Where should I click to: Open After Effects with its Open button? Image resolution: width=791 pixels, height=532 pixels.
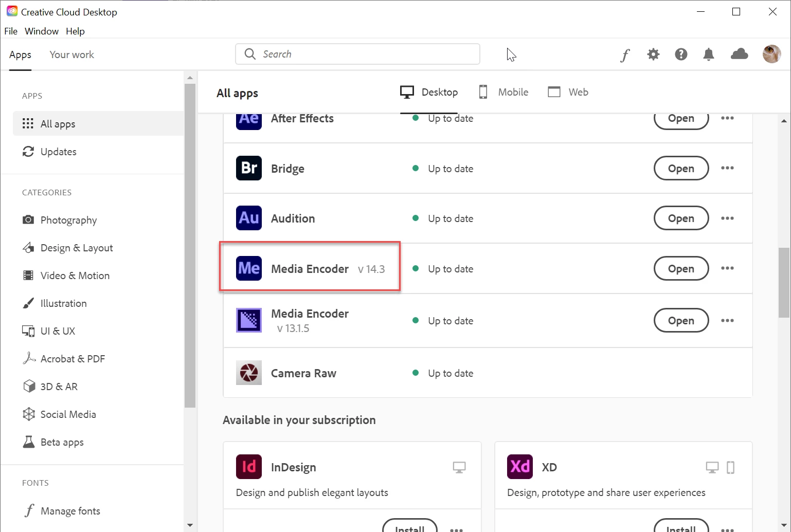(x=681, y=121)
